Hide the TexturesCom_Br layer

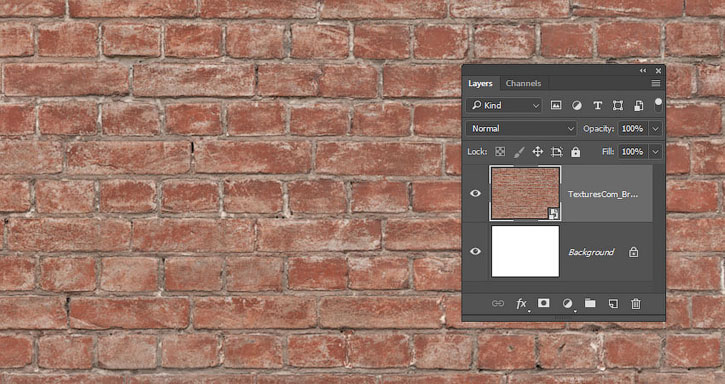coord(475,193)
